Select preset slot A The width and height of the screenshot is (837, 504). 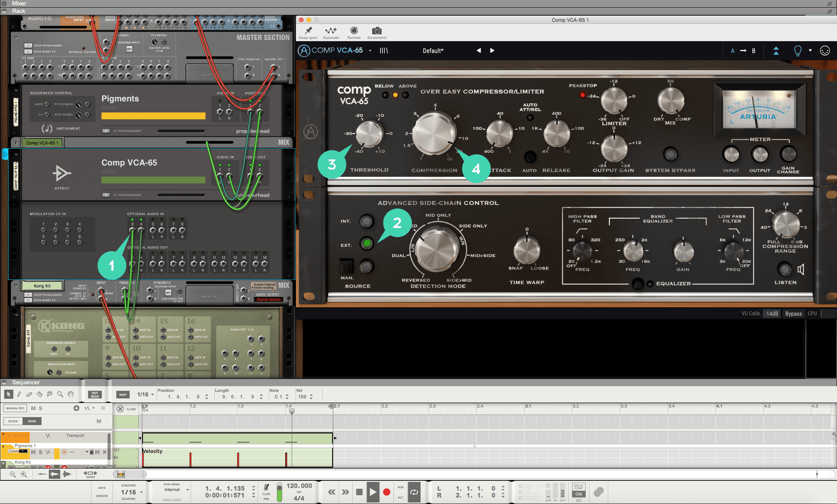(x=732, y=51)
